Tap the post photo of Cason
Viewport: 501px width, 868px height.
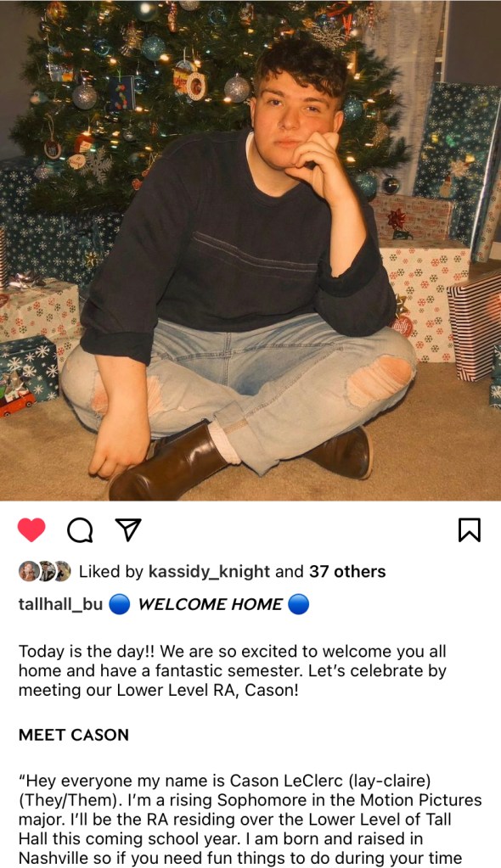(250, 250)
